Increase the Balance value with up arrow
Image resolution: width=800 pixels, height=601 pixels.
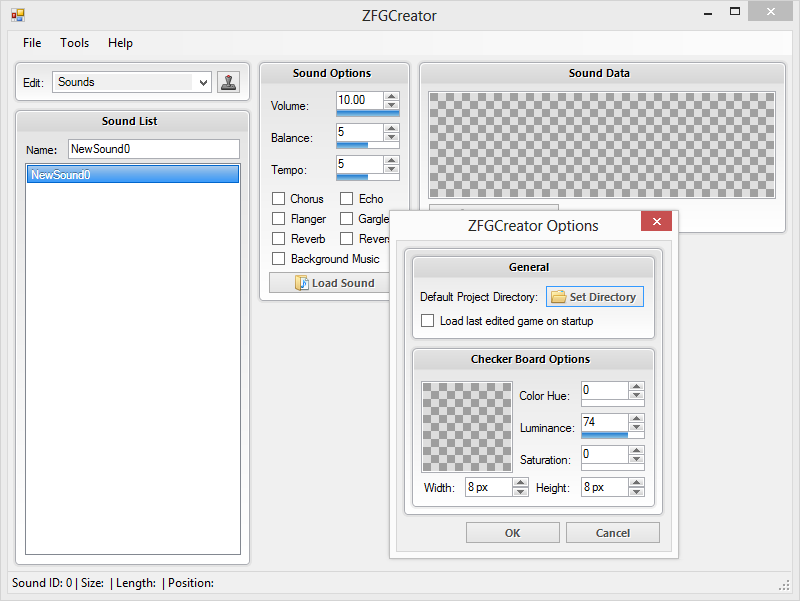391,128
